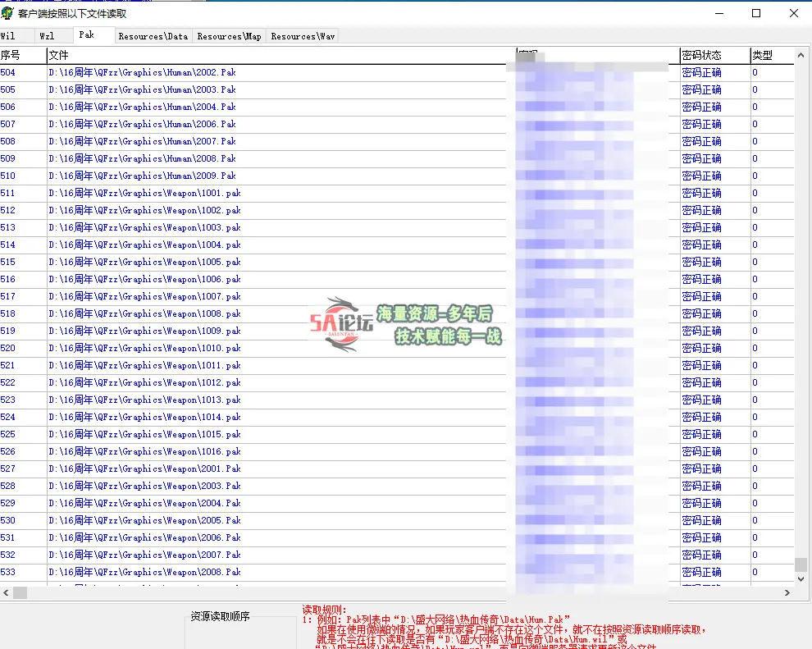The width and height of the screenshot is (812, 649).
Task: Select row with Human\2009.Pak file path
Action: pos(397,176)
